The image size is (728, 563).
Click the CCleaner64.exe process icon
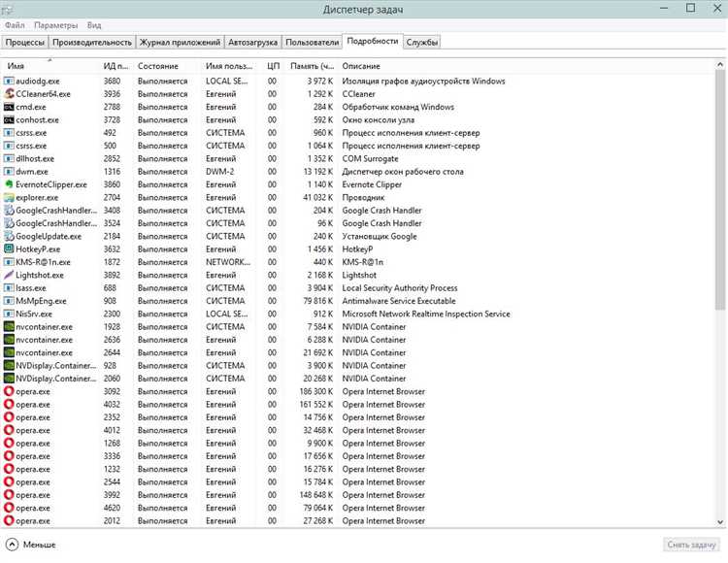coord(9,94)
